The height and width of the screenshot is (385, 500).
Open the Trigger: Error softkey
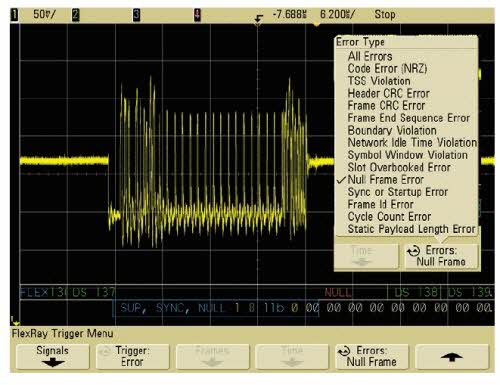pyautogui.click(x=132, y=357)
